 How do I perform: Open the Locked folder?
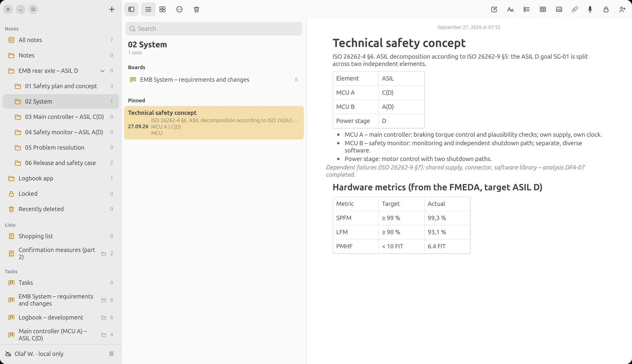click(x=61, y=194)
